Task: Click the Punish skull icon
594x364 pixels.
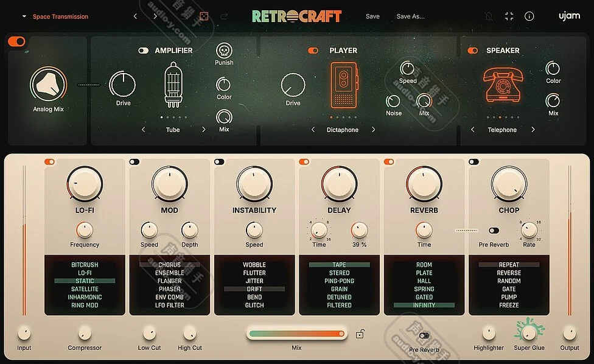Action: 224,51
